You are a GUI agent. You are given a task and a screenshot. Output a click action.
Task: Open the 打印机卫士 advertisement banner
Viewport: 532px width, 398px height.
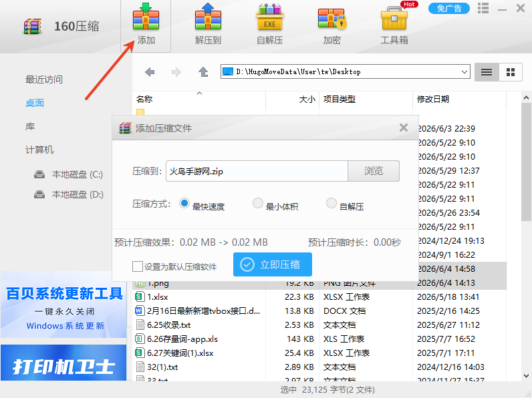63,363
